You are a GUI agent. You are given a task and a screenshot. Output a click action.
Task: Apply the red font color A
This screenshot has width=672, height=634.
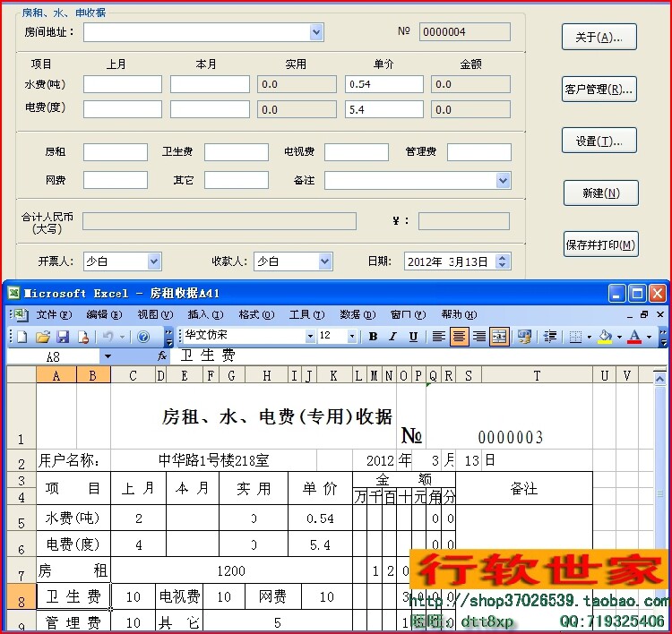634,337
